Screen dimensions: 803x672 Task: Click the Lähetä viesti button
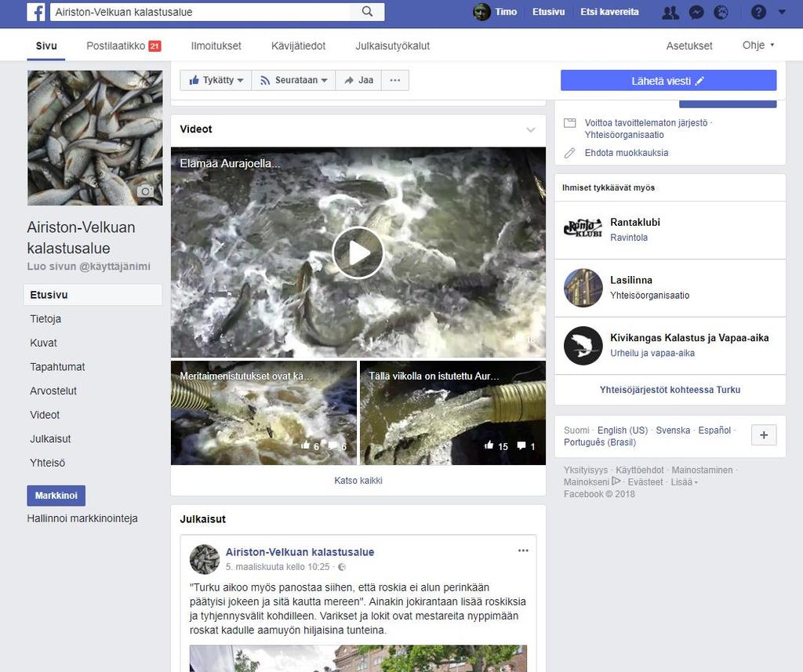point(668,81)
